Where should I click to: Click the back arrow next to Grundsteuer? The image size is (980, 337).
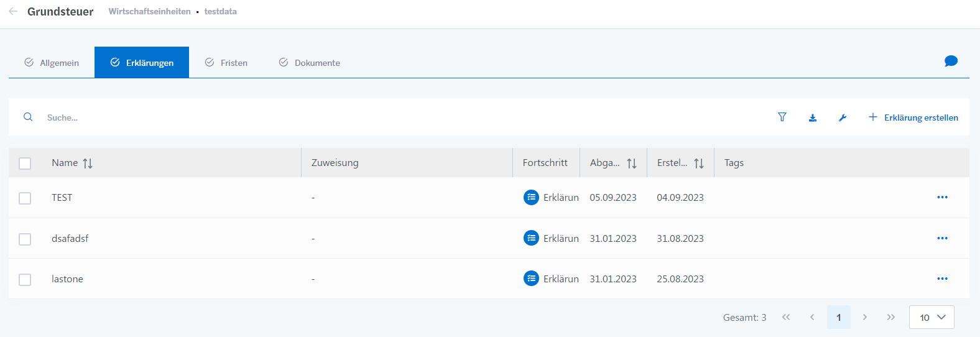tap(13, 11)
